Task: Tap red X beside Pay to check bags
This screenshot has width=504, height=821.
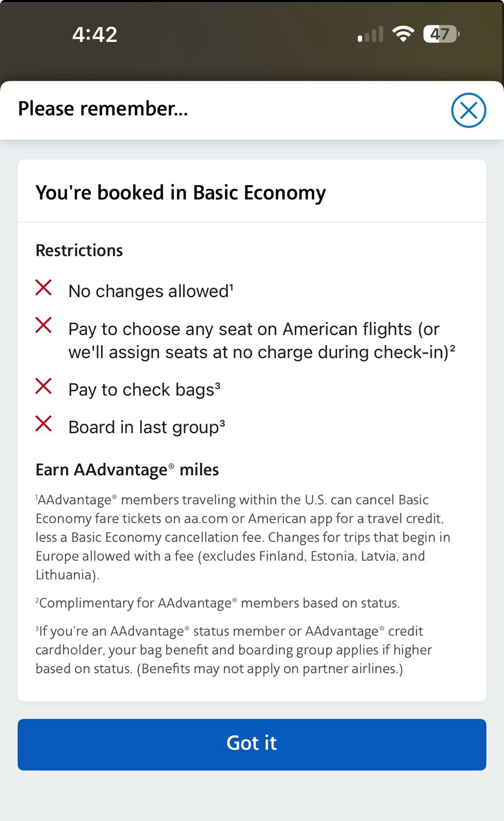Action: (x=44, y=386)
